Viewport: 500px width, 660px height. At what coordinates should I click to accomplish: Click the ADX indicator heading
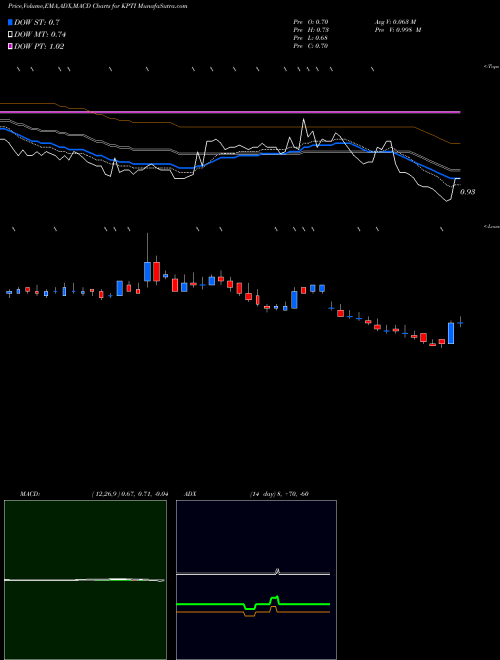click(191, 494)
